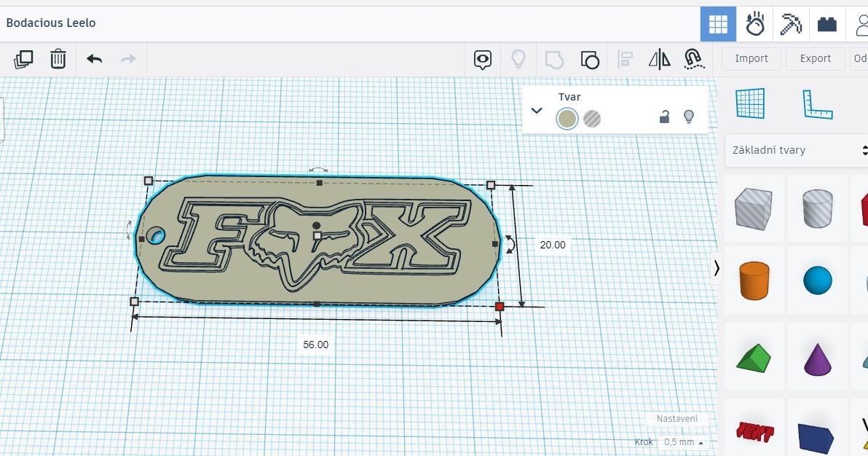Click the Duplicate and repeat icon
The height and width of the screenshot is (456, 868).
pos(23,59)
